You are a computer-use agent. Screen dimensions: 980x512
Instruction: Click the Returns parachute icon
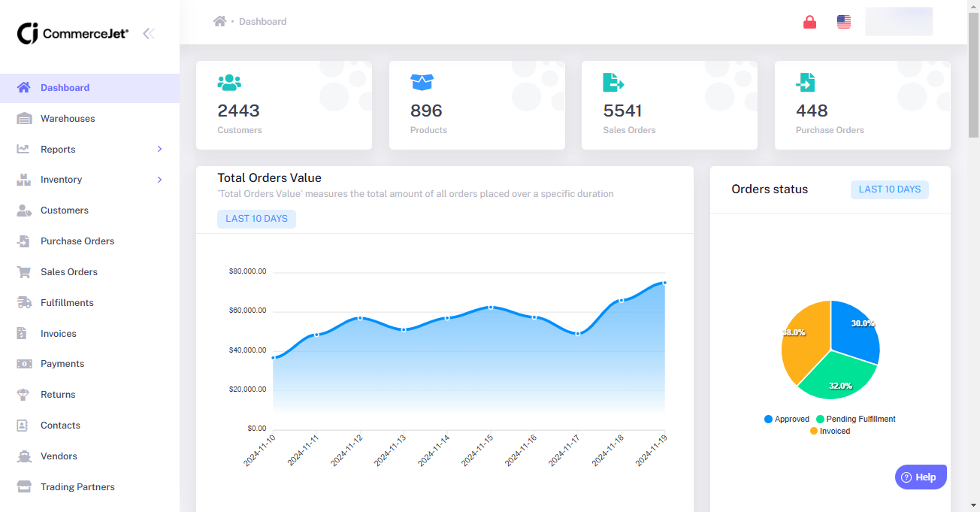coord(24,394)
